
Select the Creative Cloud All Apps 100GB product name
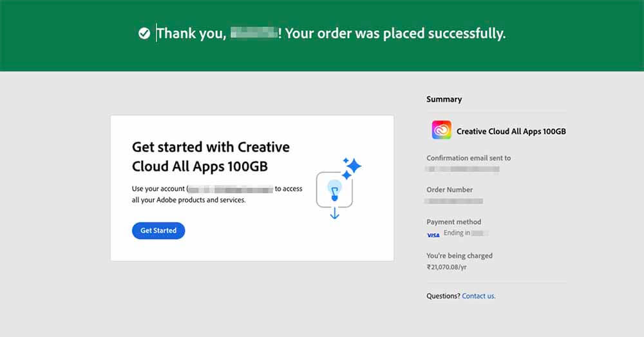coord(511,131)
